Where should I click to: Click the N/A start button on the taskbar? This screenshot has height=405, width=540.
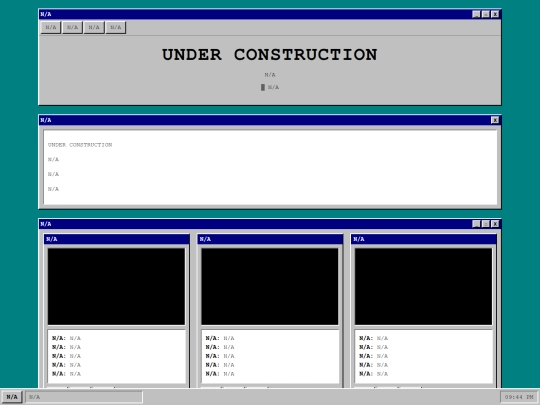coord(12,397)
